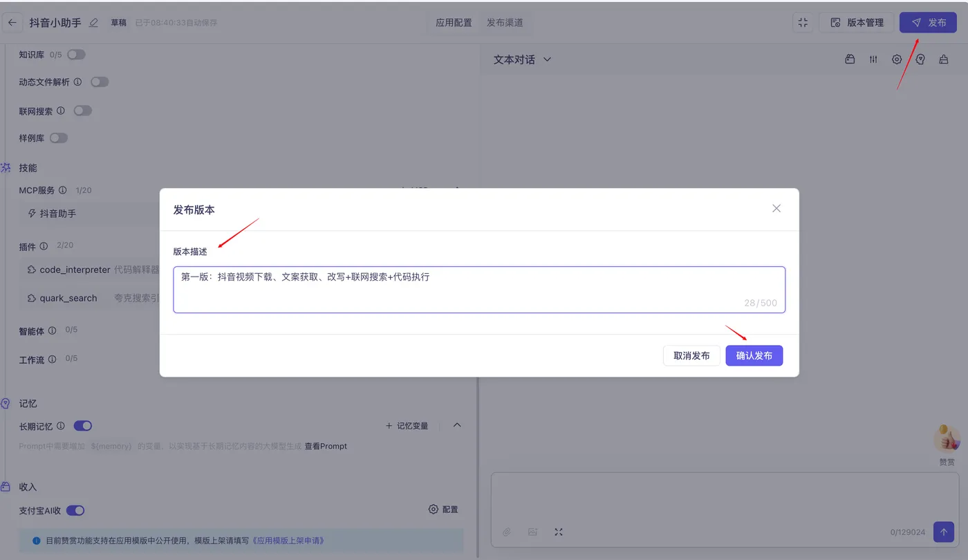Viewport: 968px width, 560px height.
Task: Click the purple send arrow button
Action: 944,532
